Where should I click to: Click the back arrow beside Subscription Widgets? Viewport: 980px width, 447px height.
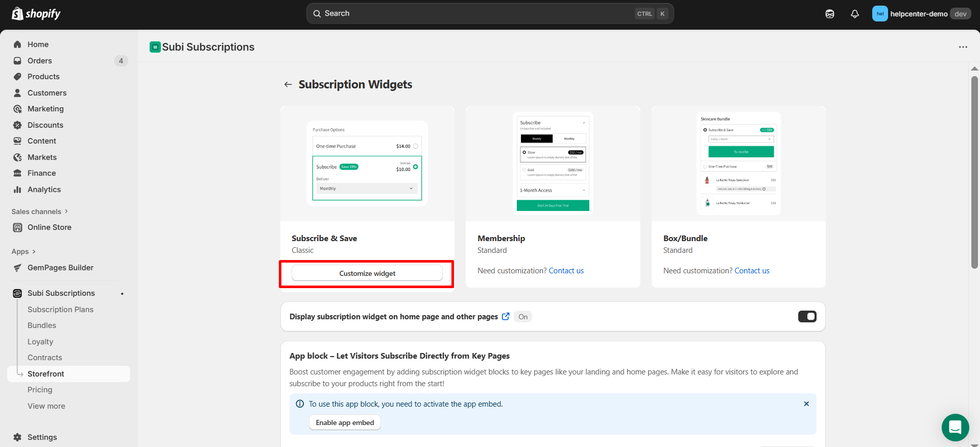tap(288, 84)
